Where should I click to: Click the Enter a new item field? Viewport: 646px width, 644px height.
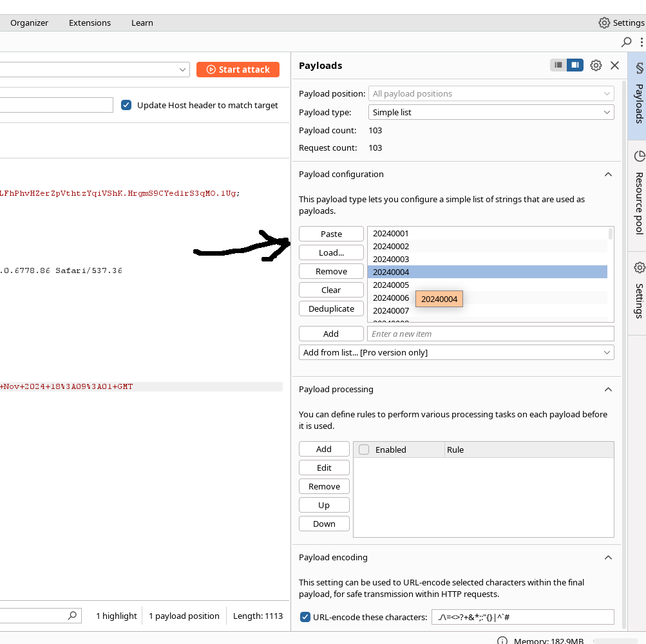point(490,334)
